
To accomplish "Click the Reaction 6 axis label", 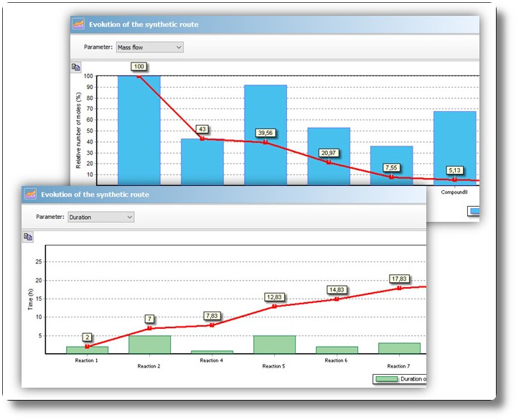I will coord(336,360).
